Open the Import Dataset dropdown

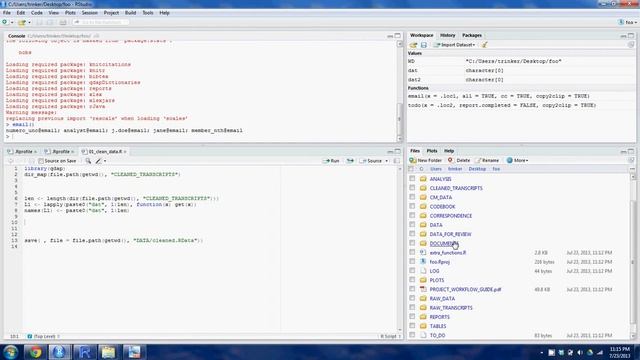pyautogui.click(x=454, y=45)
